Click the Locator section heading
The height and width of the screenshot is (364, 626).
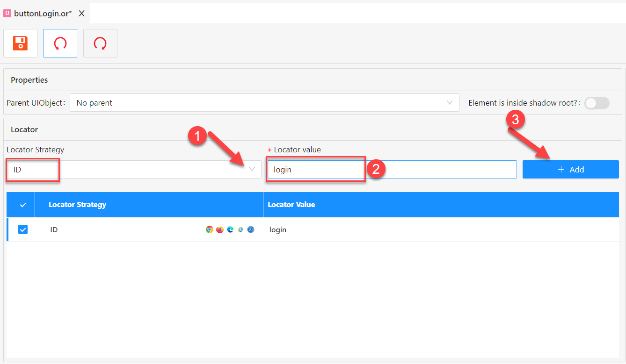(24, 129)
